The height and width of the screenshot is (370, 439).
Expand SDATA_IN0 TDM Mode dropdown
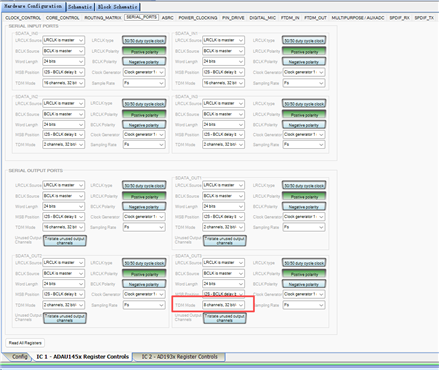[63, 83]
